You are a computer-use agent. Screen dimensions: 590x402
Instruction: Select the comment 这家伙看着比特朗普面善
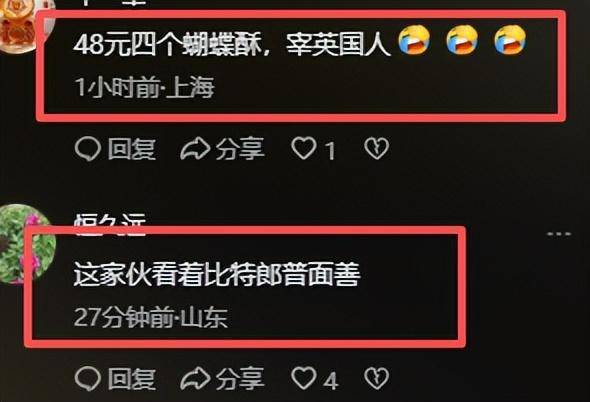[x=217, y=274]
